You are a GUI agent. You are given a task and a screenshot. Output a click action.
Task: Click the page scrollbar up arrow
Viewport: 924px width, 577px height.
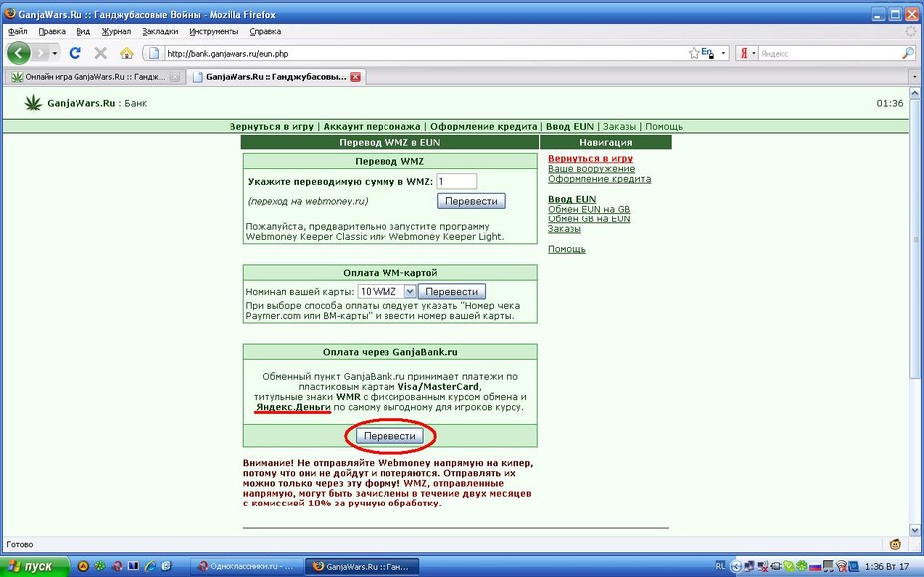[915, 93]
